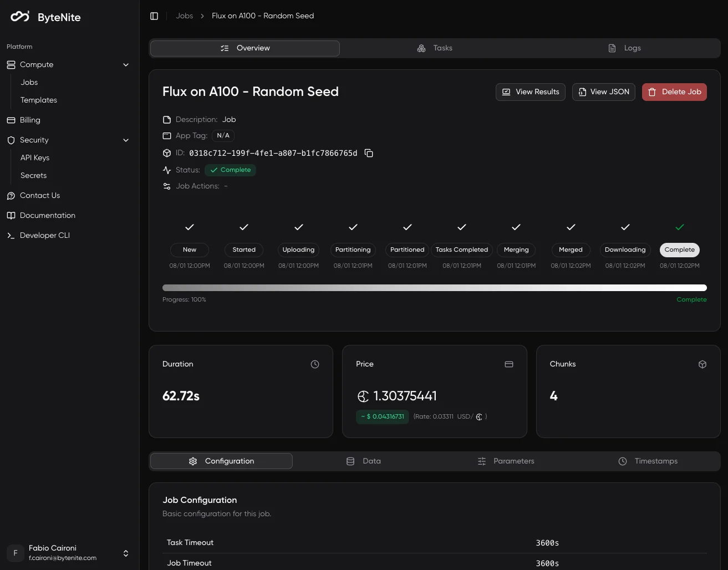Click the Merged stage pill
The width and height of the screenshot is (728, 570).
571,250
